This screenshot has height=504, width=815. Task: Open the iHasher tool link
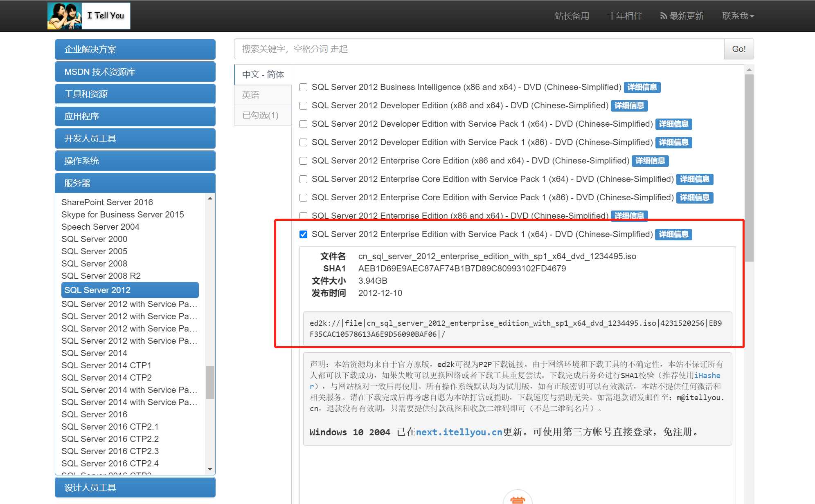tap(707, 375)
